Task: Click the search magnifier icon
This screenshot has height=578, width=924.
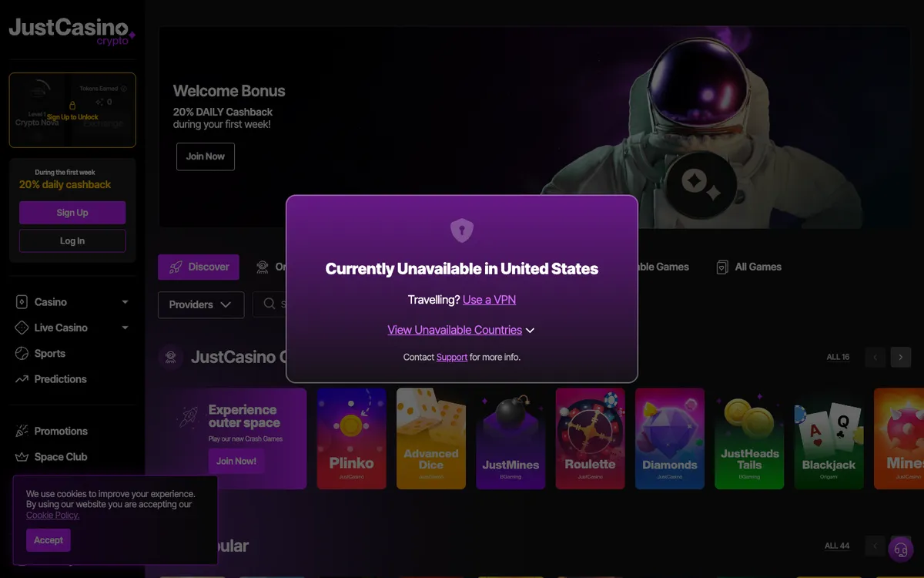Action: (x=269, y=304)
